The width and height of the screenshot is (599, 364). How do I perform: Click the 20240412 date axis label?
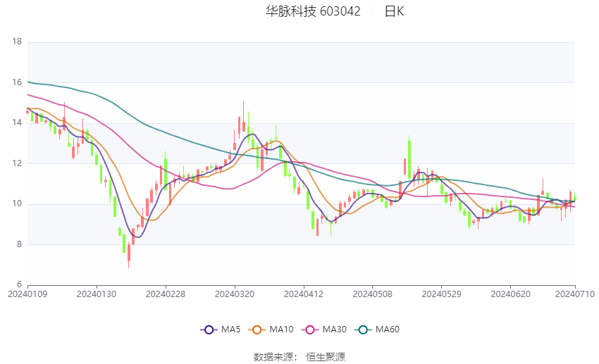304,294
